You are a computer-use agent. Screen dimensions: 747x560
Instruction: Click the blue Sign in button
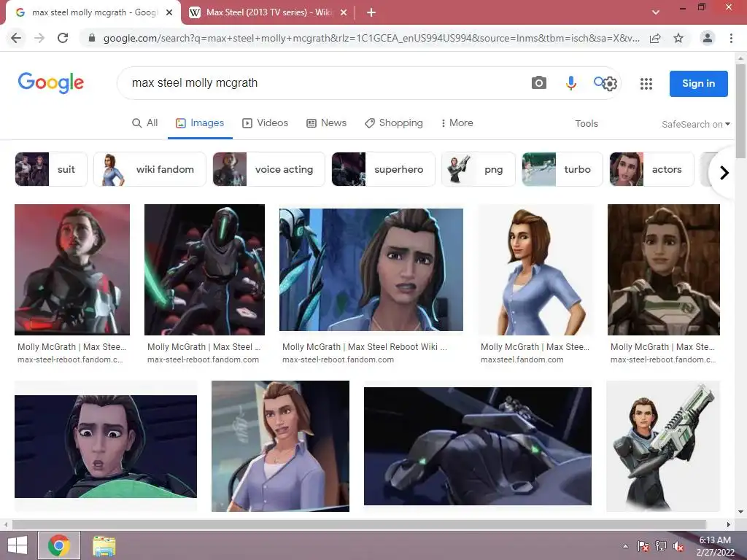[698, 83]
